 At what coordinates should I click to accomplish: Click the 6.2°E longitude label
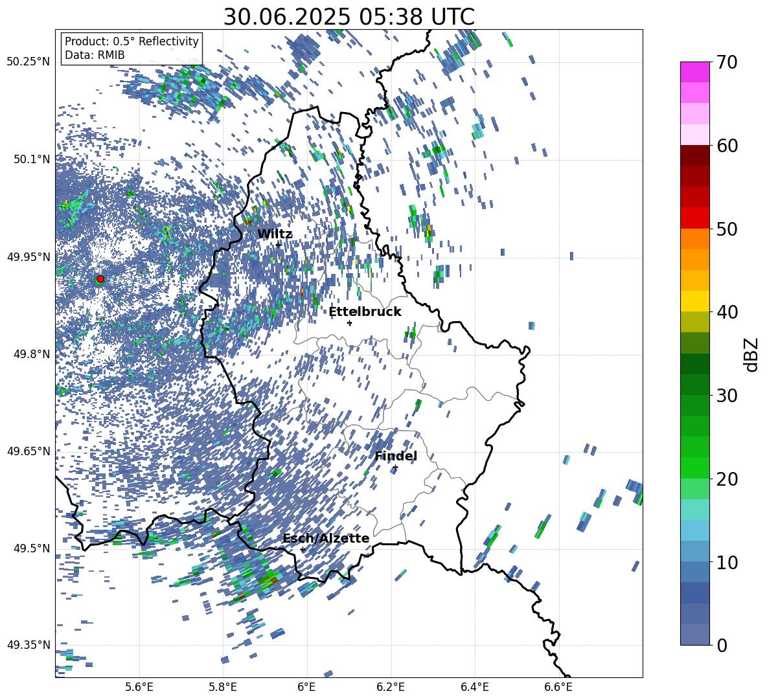391,687
